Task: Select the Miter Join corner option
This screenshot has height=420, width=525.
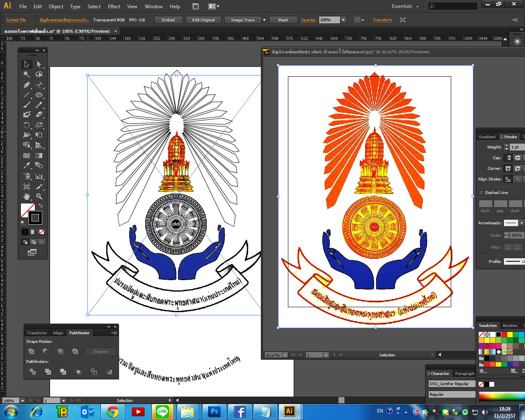Action: pyautogui.click(x=508, y=168)
